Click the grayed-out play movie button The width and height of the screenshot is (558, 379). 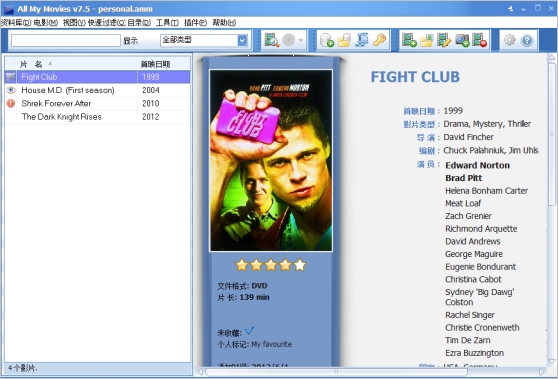pyautogui.click(x=288, y=40)
